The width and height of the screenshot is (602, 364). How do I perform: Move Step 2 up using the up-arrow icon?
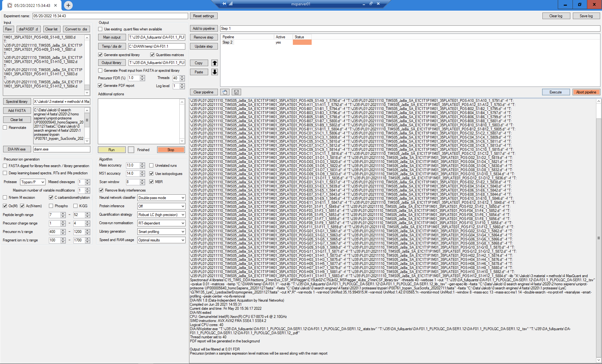(x=215, y=63)
